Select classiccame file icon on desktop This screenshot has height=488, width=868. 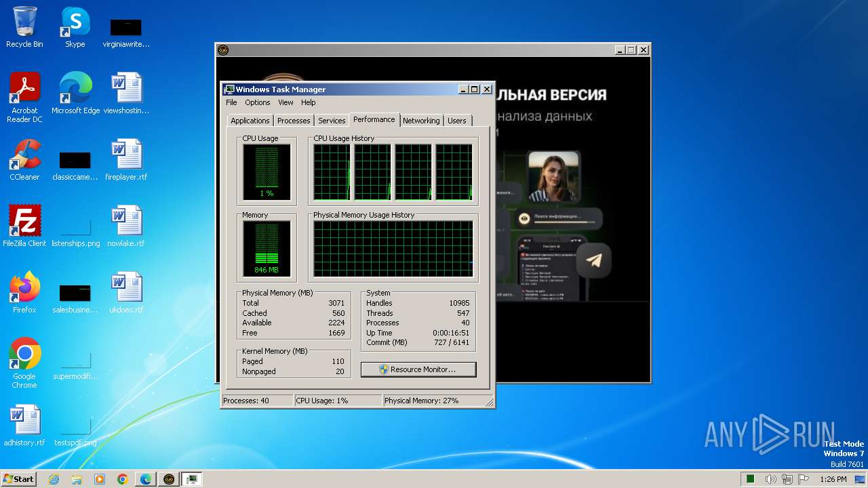coord(75,167)
